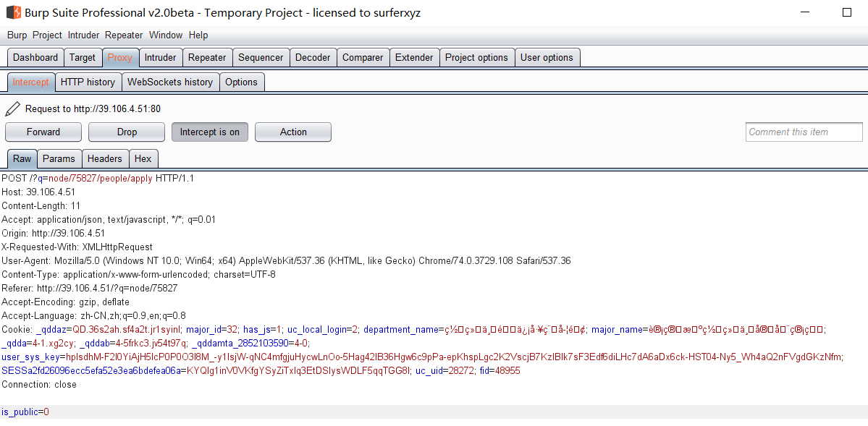Image resolution: width=868 pixels, height=426 pixels.
Task: Open the WebSockets history sub-tab
Action: (170, 82)
